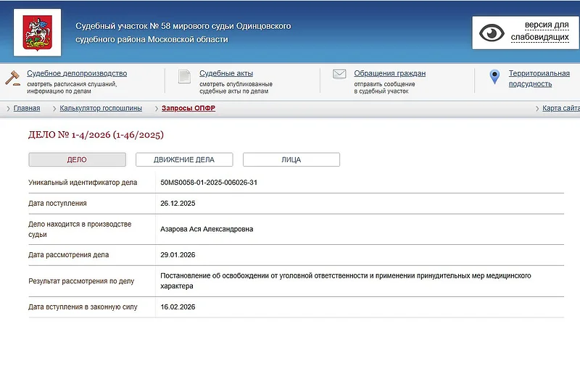
Task: Select the ДЕЛО tab
Action: coord(77,159)
